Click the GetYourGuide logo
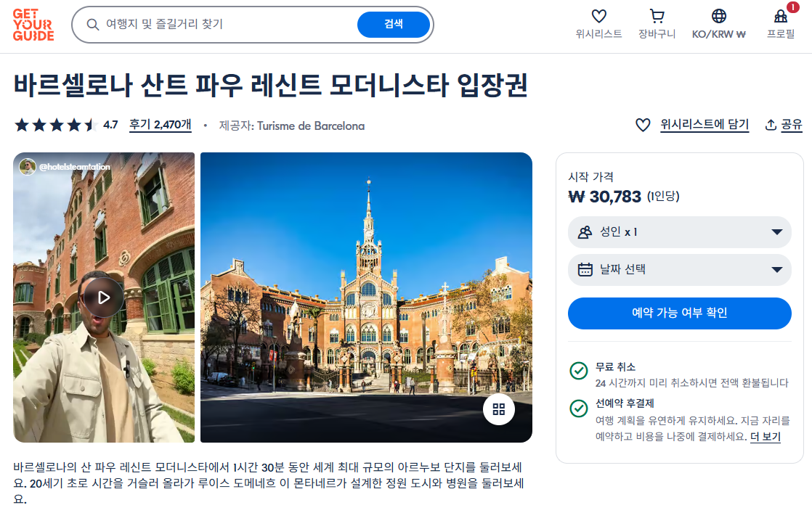Image resolution: width=812 pixels, height=513 pixels. tap(33, 25)
